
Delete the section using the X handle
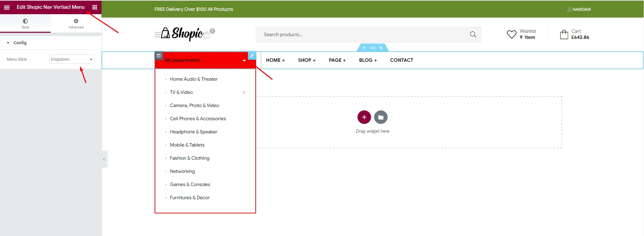(381, 48)
